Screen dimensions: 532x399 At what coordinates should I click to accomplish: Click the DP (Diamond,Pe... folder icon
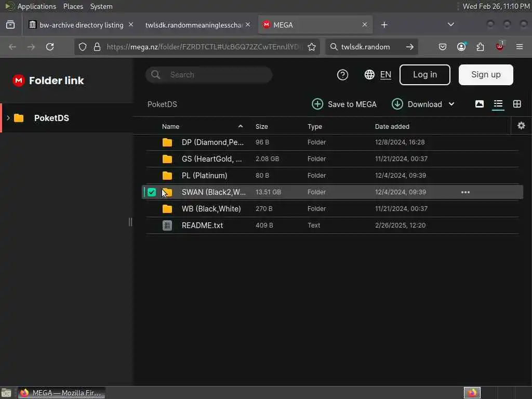coord(167,142)
